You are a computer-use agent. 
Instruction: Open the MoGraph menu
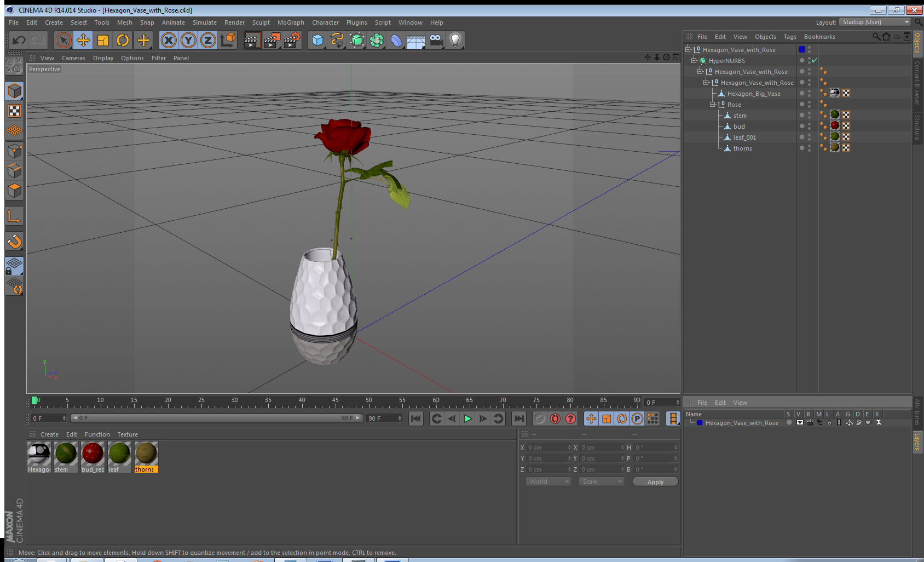(x=291, y=22)
